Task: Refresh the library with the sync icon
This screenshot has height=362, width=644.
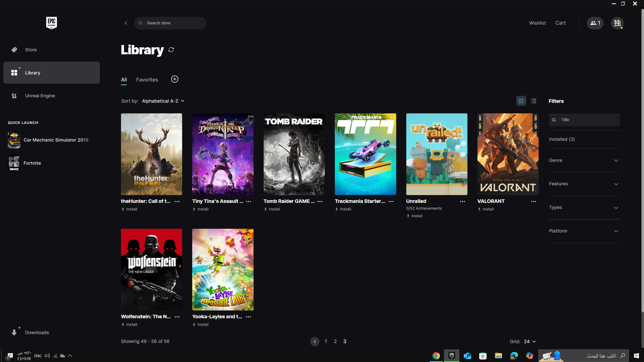Action: 171,50
